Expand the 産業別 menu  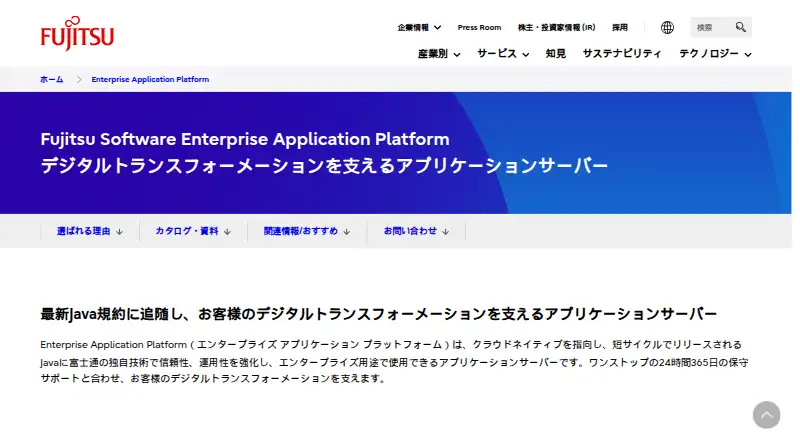click(439, 54)
